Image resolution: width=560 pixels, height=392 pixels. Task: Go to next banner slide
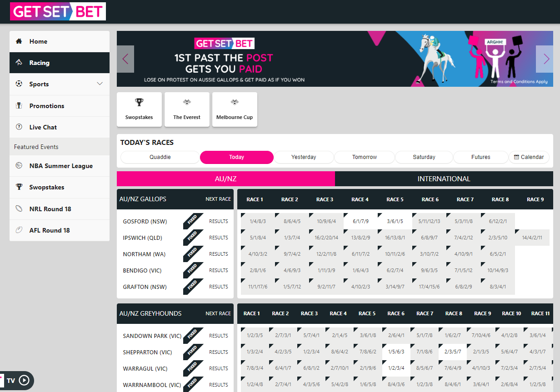545,59
